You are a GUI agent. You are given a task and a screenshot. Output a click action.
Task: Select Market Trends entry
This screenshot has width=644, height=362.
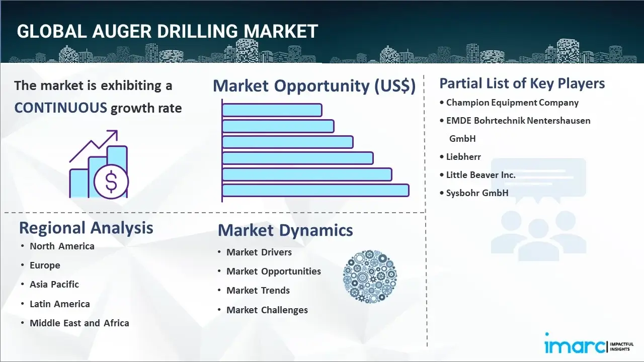(x=258, y=290)
